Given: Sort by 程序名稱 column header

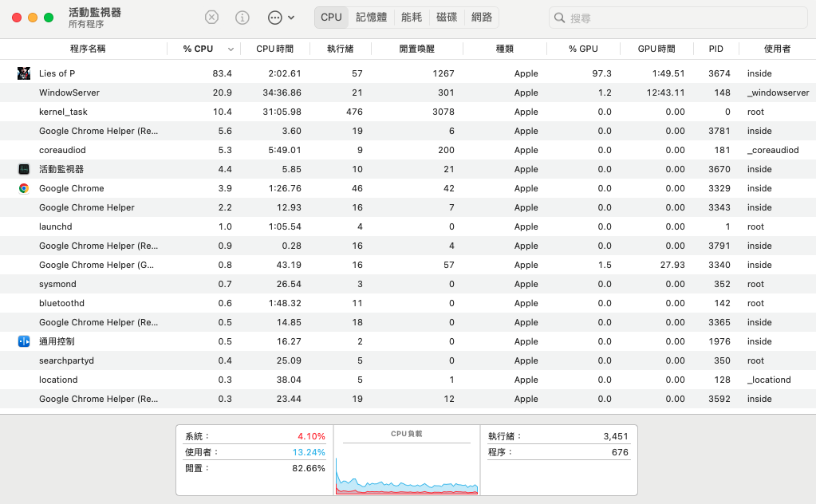Looking at the screenshot, I should pyautogui.click(x=88, y=49).
